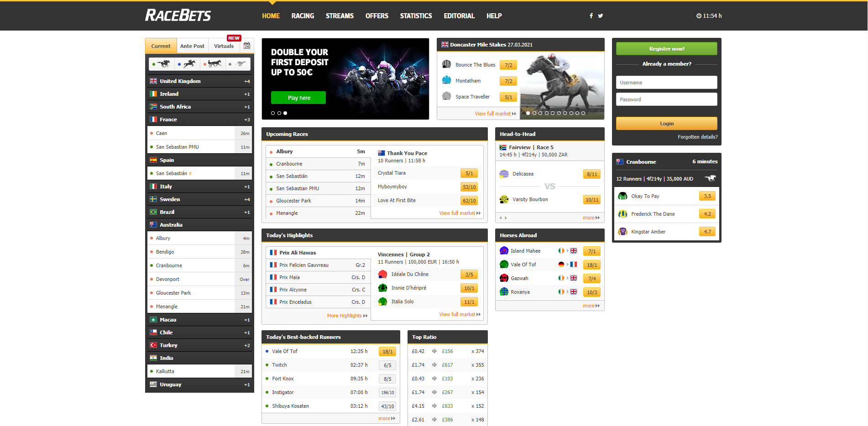Open the race calendar icon beside Virtuals
This screenshot has width=868, height=426.
(x=247, y=46)
